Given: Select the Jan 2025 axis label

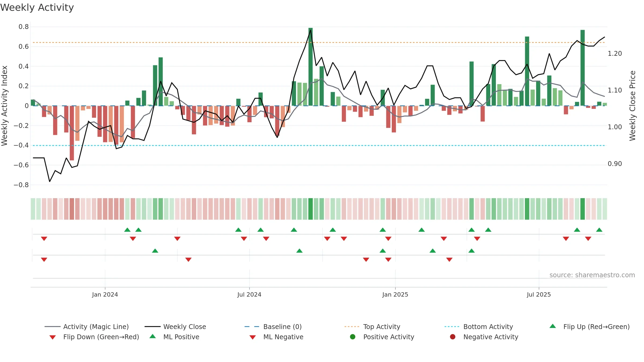Looking at the screenshot, I should [395, 295].
